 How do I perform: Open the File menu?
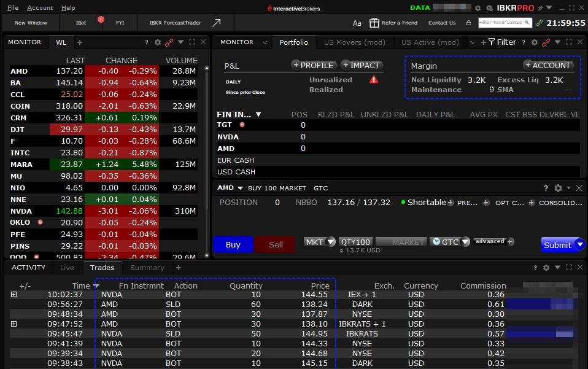(13, 7)
